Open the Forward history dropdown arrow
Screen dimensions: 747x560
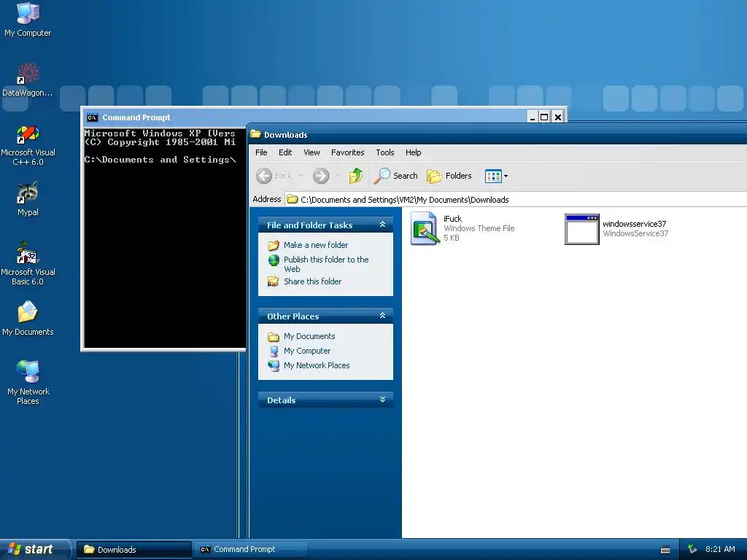[x=338, y=176]
